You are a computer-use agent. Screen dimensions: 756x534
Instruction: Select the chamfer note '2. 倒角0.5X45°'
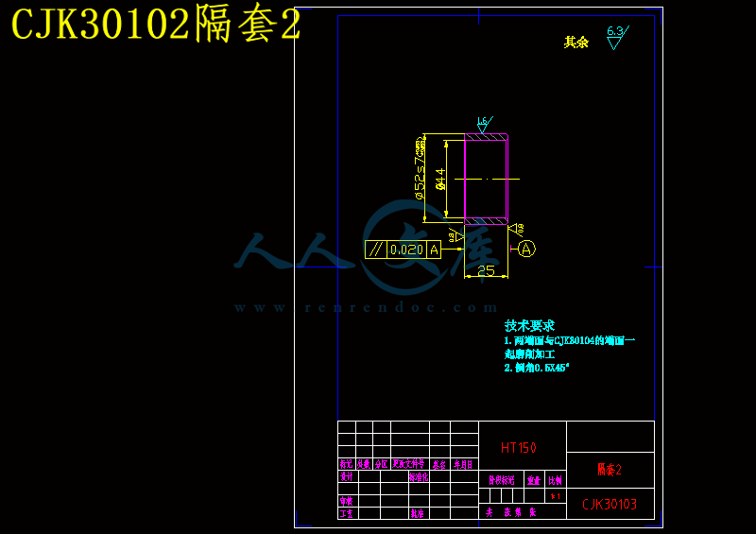point(537,368)
